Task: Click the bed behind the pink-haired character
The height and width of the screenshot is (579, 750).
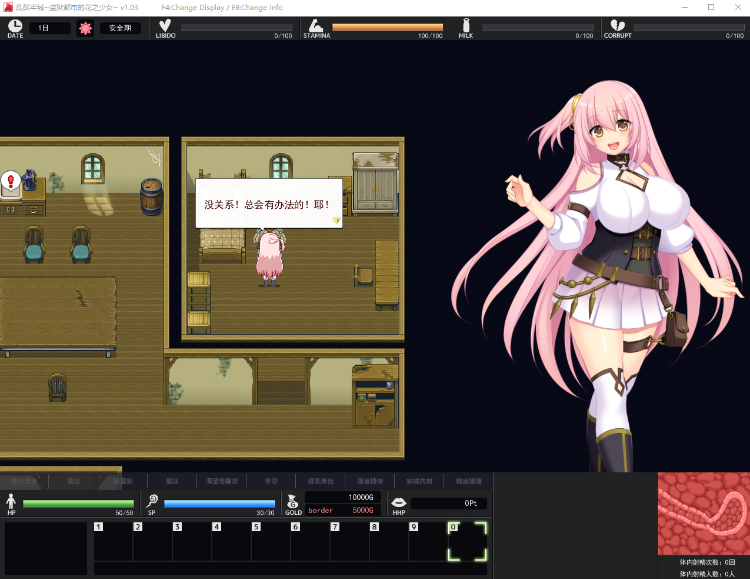Action: pyautogui.click(x=222, y=245)
